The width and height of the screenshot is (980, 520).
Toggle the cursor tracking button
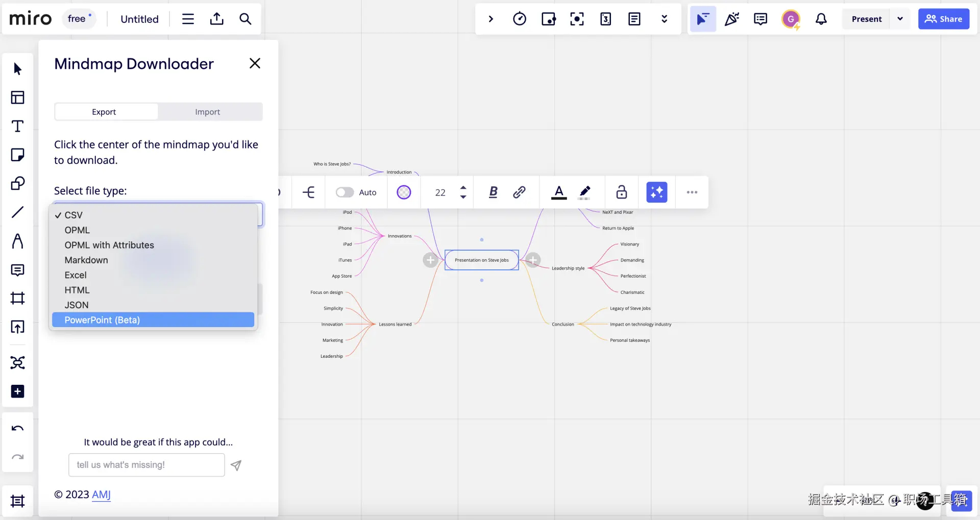[x=703, y=19]
